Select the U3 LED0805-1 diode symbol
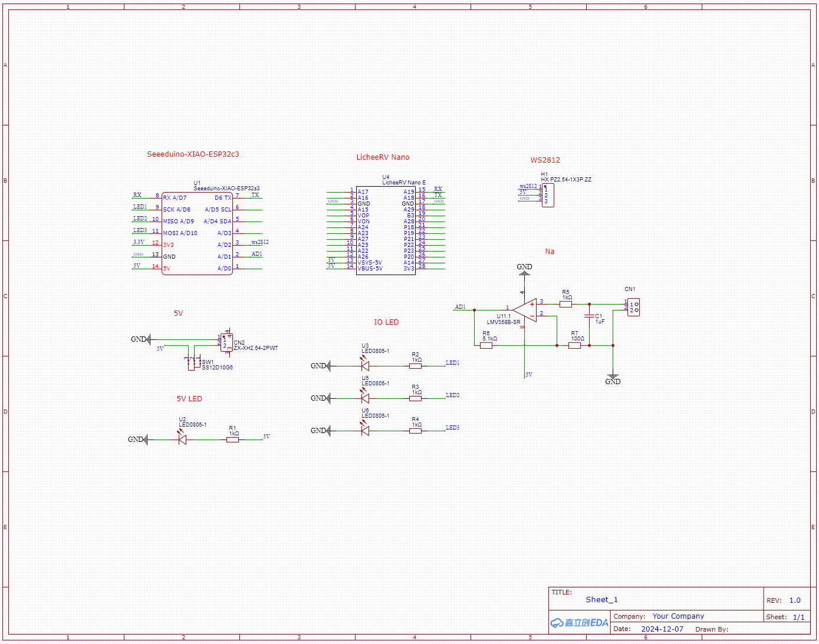819x644 pixels. 364,365
